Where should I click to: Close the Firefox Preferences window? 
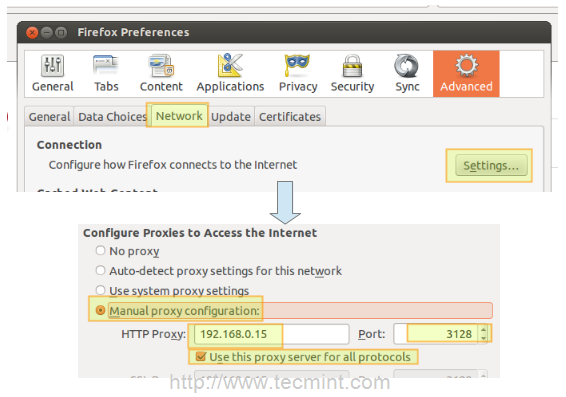tap(32, 33)
